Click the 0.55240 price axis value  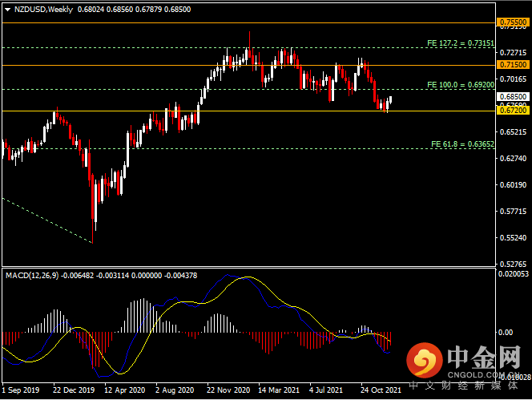coord(514,238)
